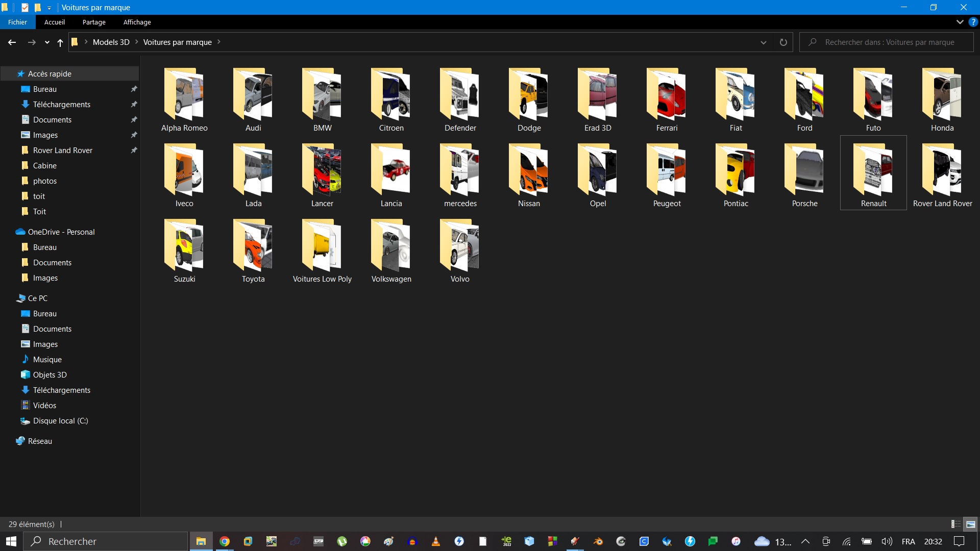Viewport: 980px width, 551px height.
Task: Open Téléchargements under Accès rapide
Action: click(x=61, y=104)
